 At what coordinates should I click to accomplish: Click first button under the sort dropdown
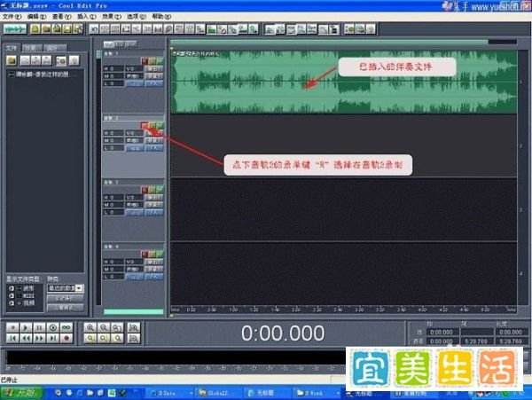tap(65, 299)
